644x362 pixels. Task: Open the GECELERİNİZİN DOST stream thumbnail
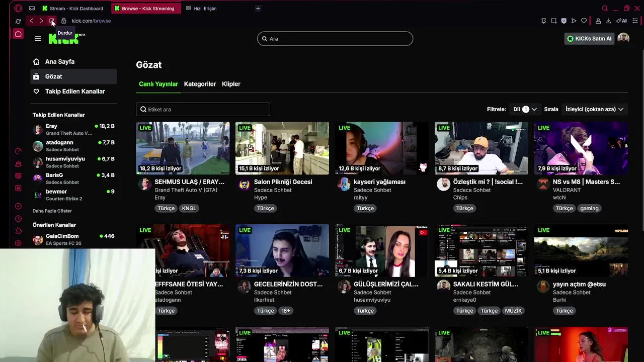pos(282,251)
